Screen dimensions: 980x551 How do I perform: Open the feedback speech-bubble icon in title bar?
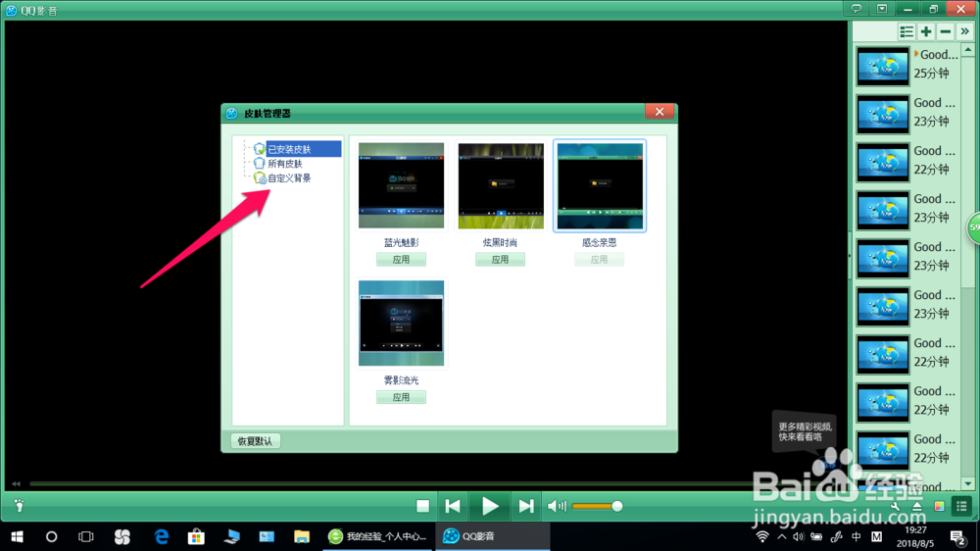pyautogui.click(x=857, y=9)
